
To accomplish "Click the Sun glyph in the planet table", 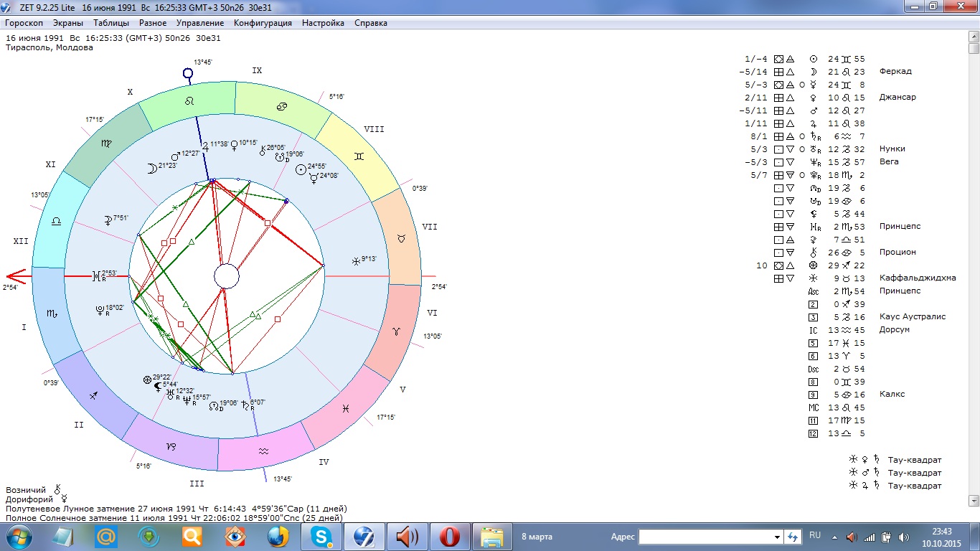I will (x=813, y=59).
